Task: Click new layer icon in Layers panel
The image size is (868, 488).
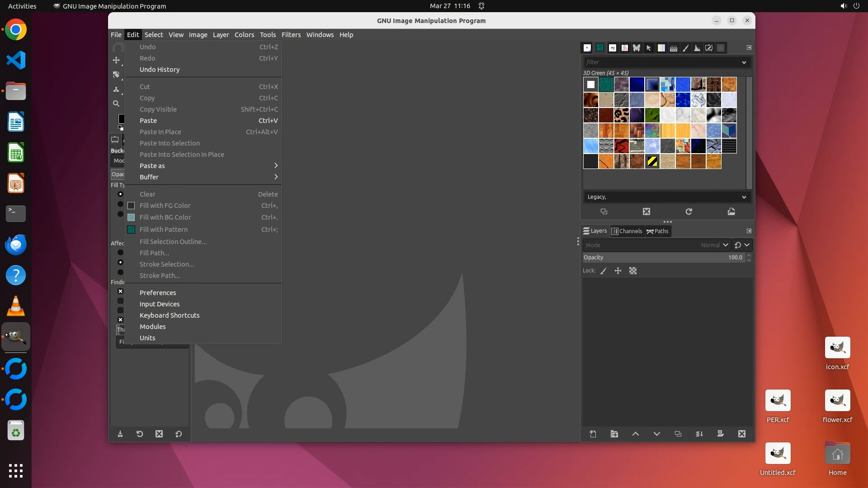Action: [x=593, y=434]
